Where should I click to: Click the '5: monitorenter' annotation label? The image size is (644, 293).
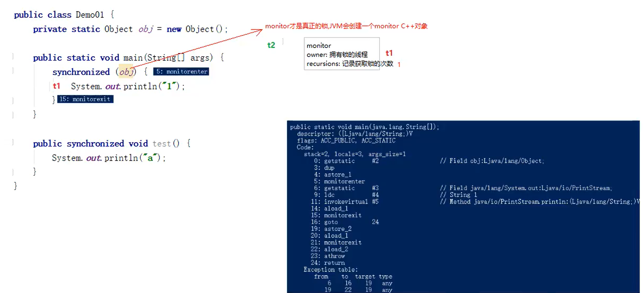pyautogui.click(x=181, y=72)
